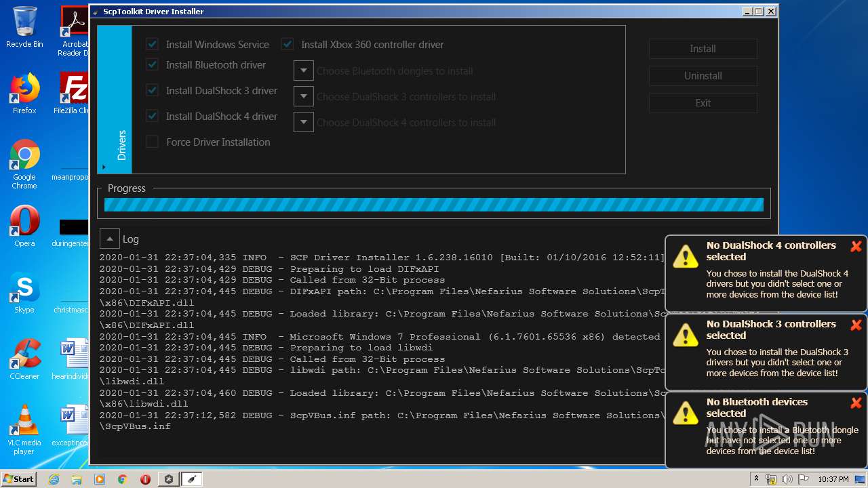Toggle Install DualShock 4 driver checkbox
This screenshot has height=488, width=868.
[153, 117]
